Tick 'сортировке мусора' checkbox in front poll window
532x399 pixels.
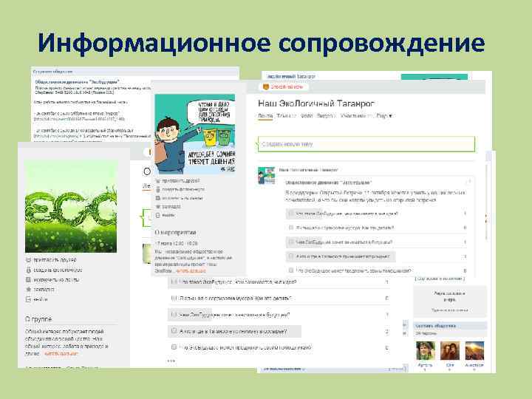tap(174, 299)
